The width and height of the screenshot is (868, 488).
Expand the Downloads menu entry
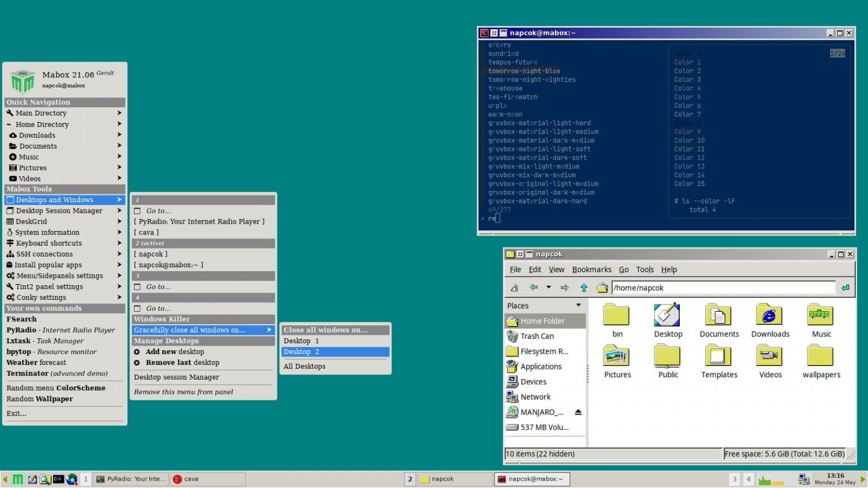(x=36, y=135)
